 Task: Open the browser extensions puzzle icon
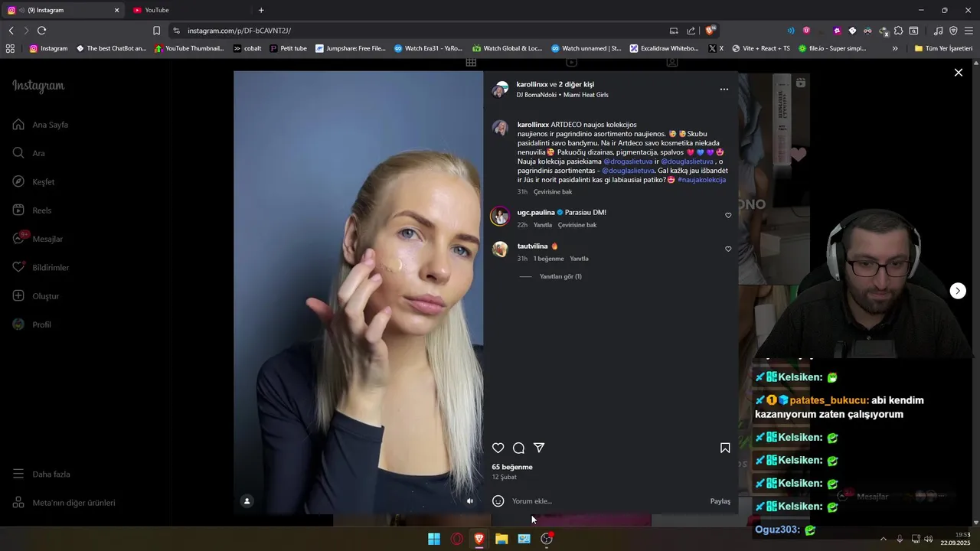coord(899,31)
